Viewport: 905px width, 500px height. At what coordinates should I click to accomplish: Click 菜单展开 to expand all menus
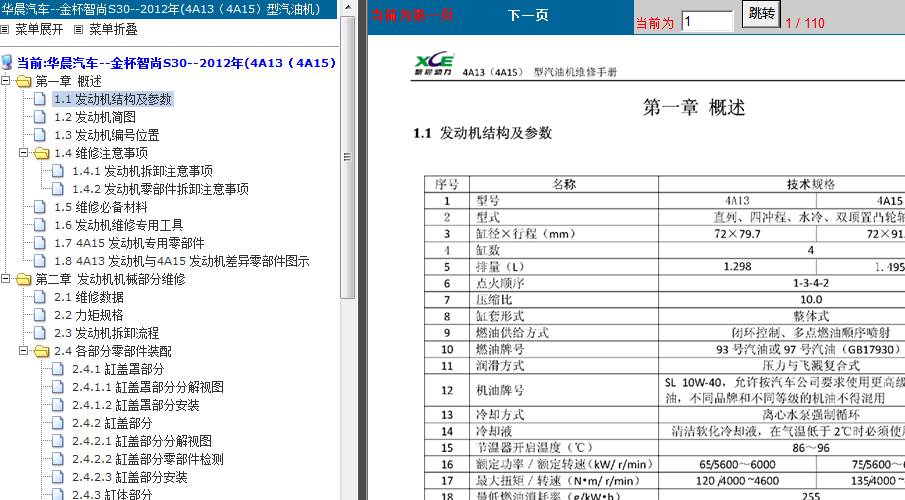click(39, 29)
